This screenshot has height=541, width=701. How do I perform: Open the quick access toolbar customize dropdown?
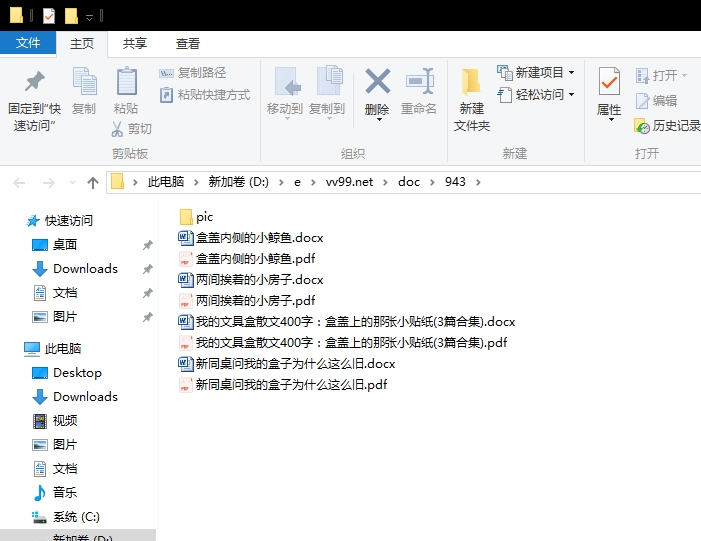pos(89,18)
